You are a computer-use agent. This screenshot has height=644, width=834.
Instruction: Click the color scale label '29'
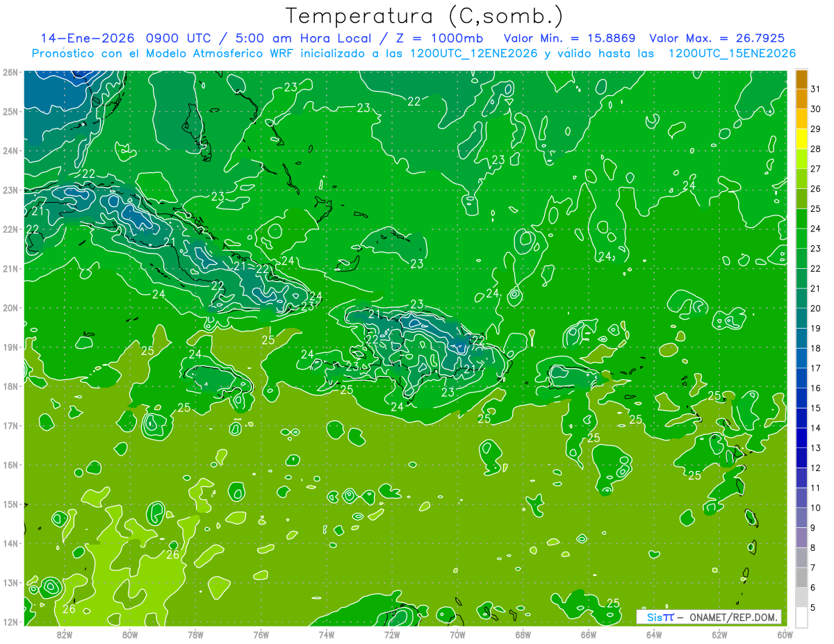pyautogui.click(x=816, y=129)
